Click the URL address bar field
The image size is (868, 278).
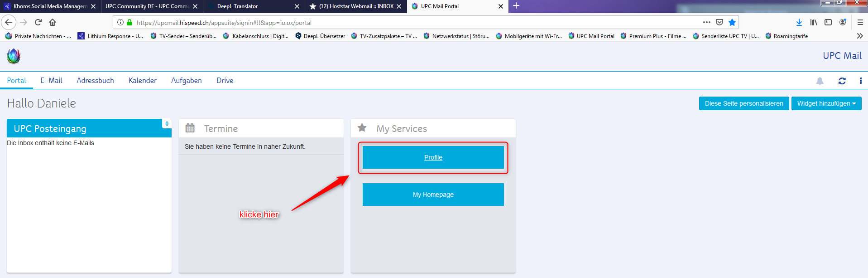click(408, 23)
